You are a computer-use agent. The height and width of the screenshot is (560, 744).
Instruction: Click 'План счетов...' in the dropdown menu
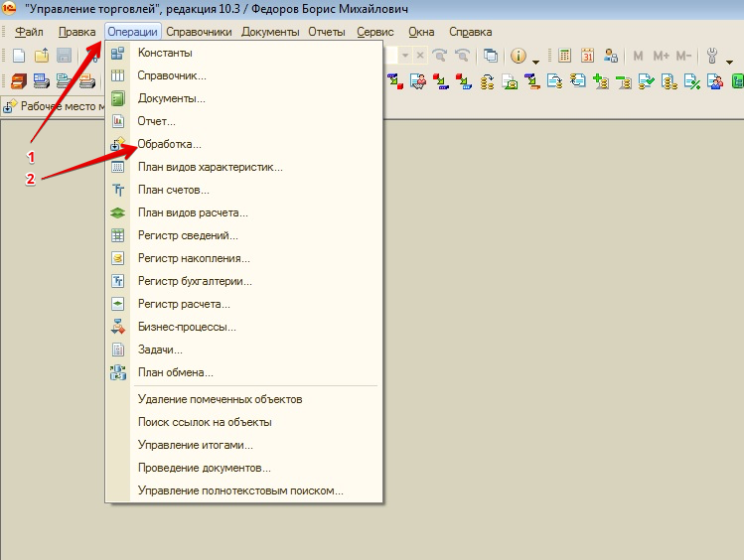tap(173, 190)
